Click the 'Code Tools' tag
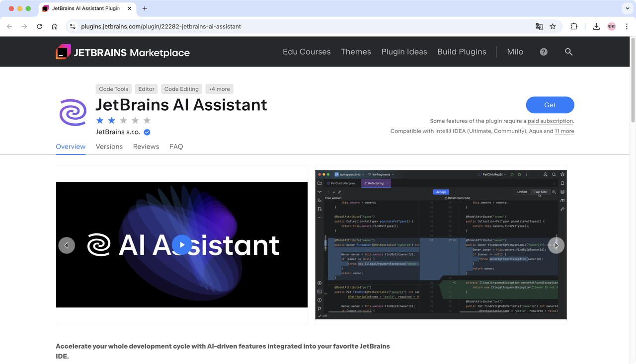 coord(113,89)
